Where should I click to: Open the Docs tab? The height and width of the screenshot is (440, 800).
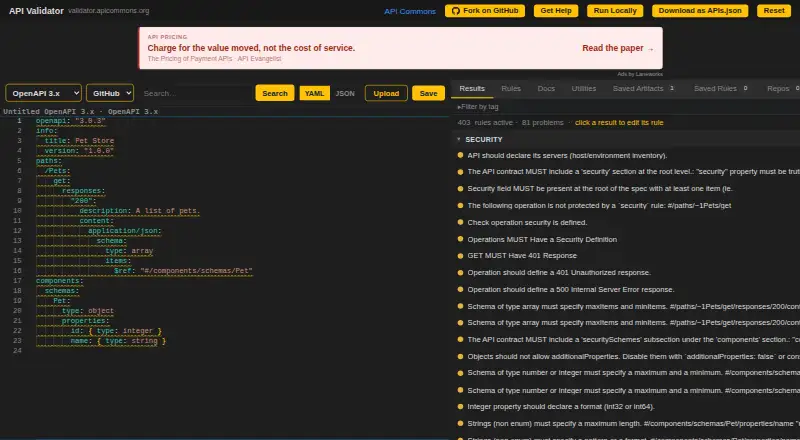pyautogui.click(x=546, y=89)
